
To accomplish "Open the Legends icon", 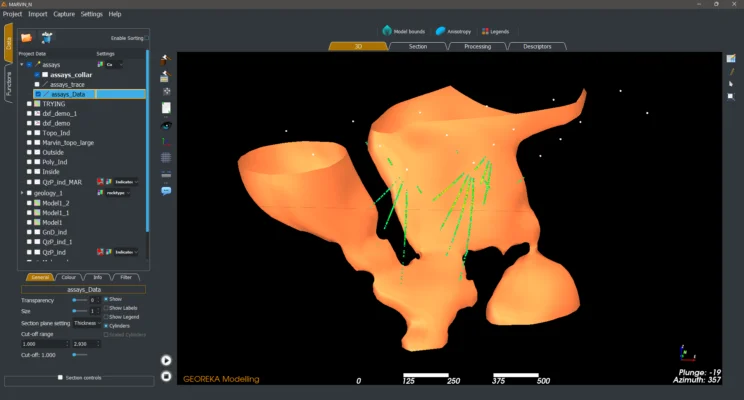I will click(x=486, y=31).
